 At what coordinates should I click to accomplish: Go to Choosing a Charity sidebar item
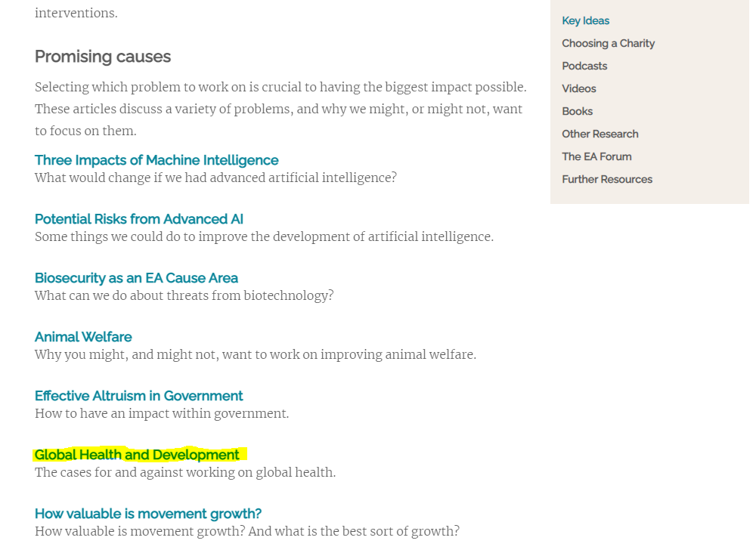pyautogui.click(x=608, y=43)
